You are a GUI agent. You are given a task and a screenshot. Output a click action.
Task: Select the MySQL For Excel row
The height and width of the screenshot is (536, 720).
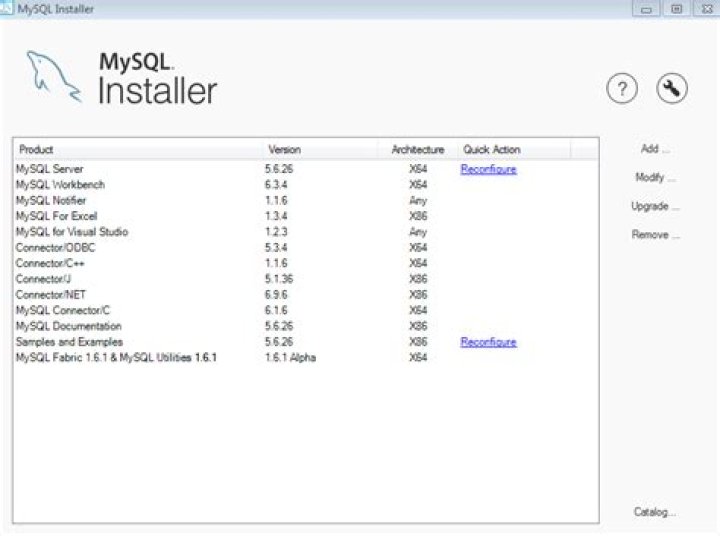pyautogui.click(x=306, y=216)
